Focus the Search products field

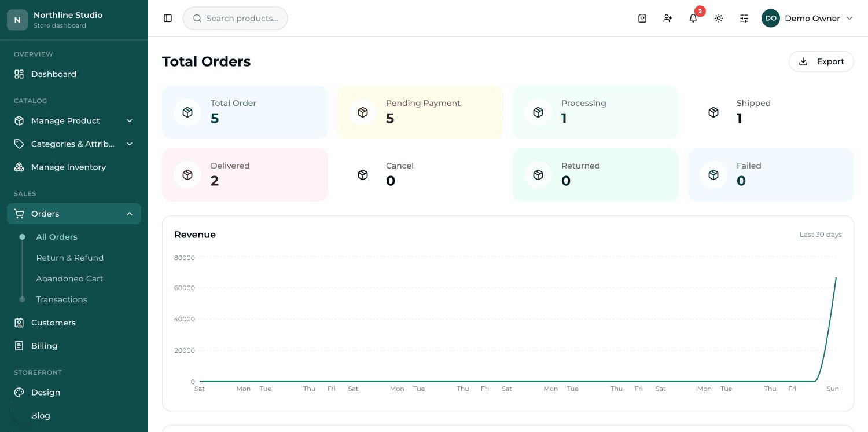click(235, 19)
